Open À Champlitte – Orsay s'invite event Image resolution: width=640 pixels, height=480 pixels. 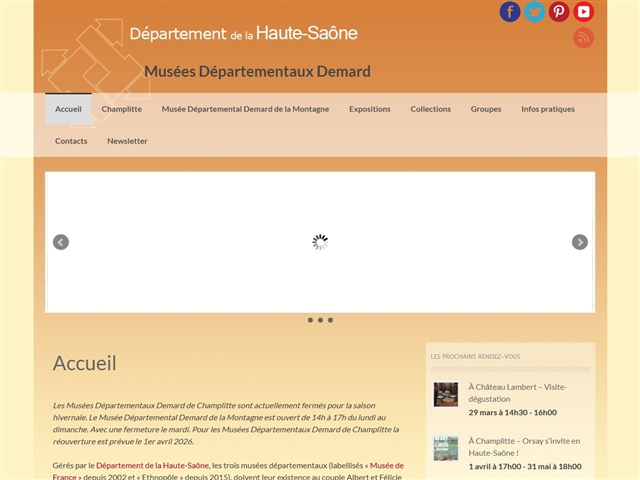tap(524, 447)
